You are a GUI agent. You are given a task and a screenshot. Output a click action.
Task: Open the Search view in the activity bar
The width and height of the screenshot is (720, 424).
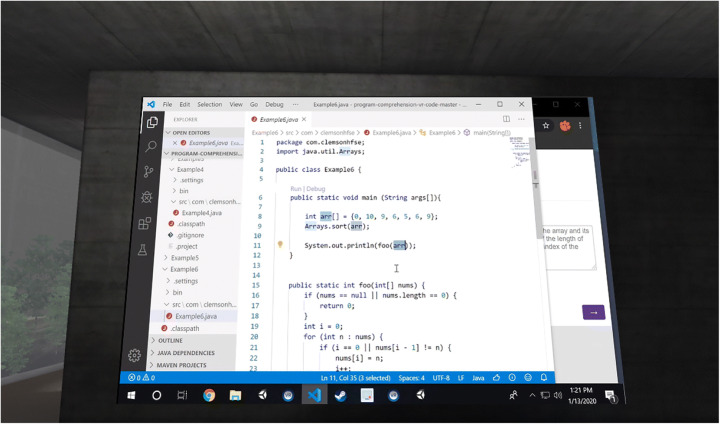coord(151,147)
